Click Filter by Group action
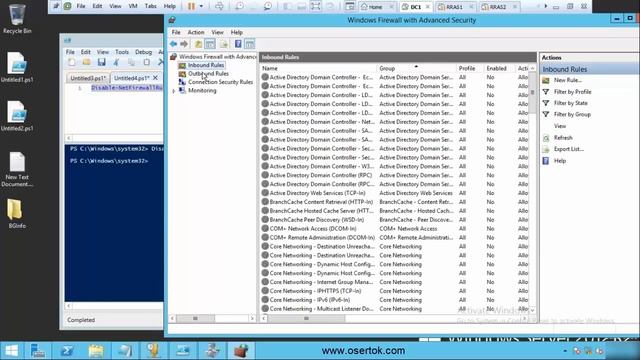 click(572, 114)
